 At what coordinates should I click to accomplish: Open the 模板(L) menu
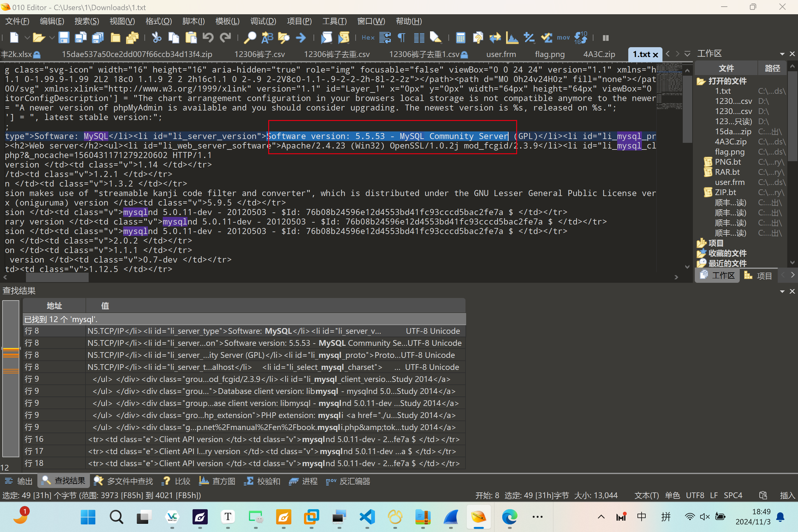(x=227, y=21)
